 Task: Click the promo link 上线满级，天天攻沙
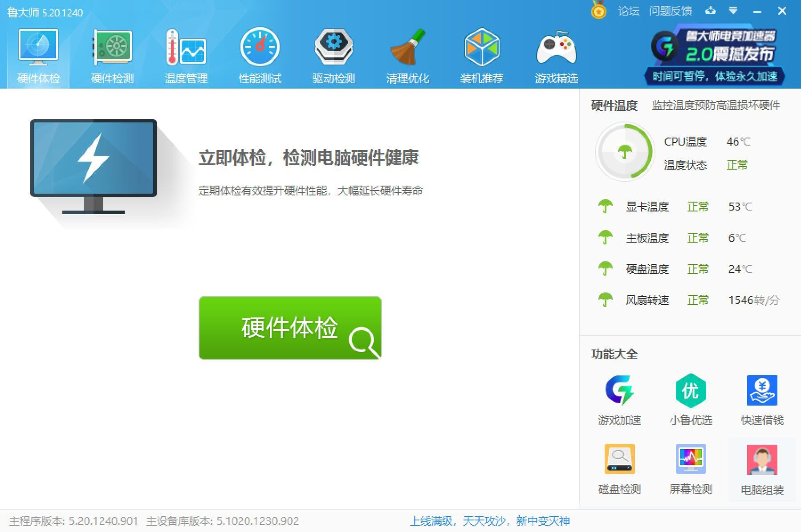pos(490,521)
